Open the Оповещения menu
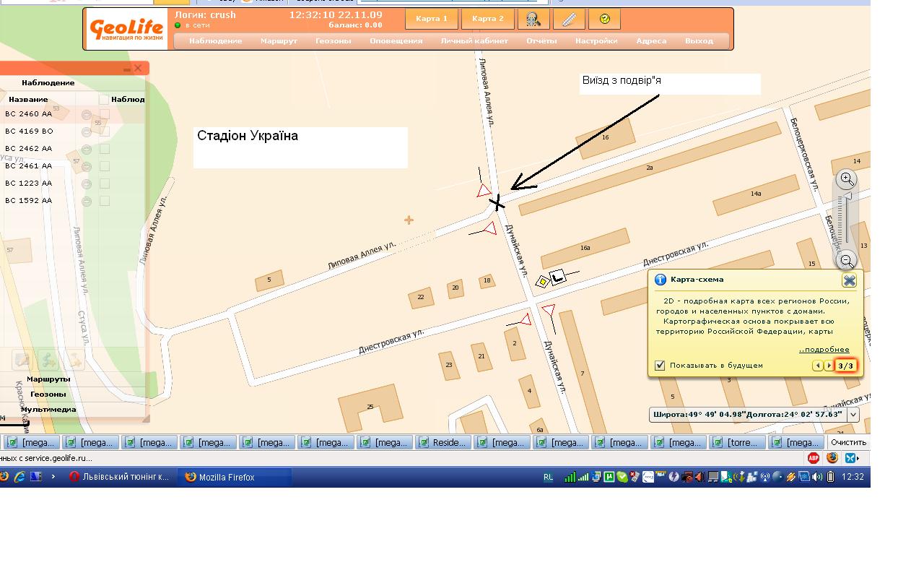The image size is (924, 578). (x=396, y=41)
